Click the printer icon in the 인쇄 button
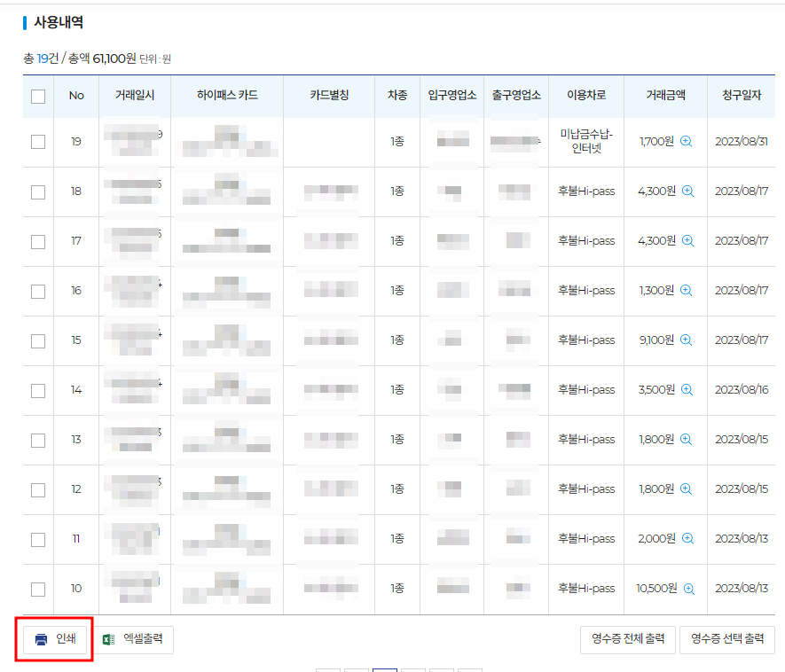 coord(43,638)
